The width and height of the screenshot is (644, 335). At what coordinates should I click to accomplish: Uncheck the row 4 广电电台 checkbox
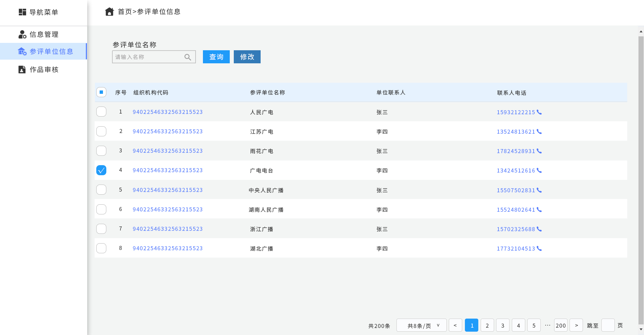click(x=101, y=170)
